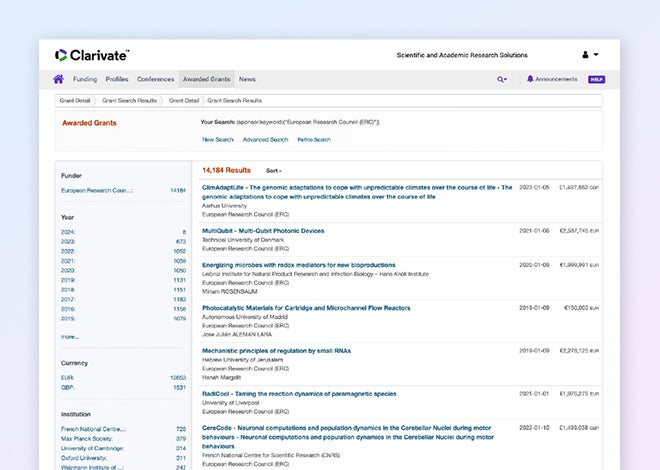660x470 pixels.
Task: Click the purple HELP badge
Action: [596, 79]
